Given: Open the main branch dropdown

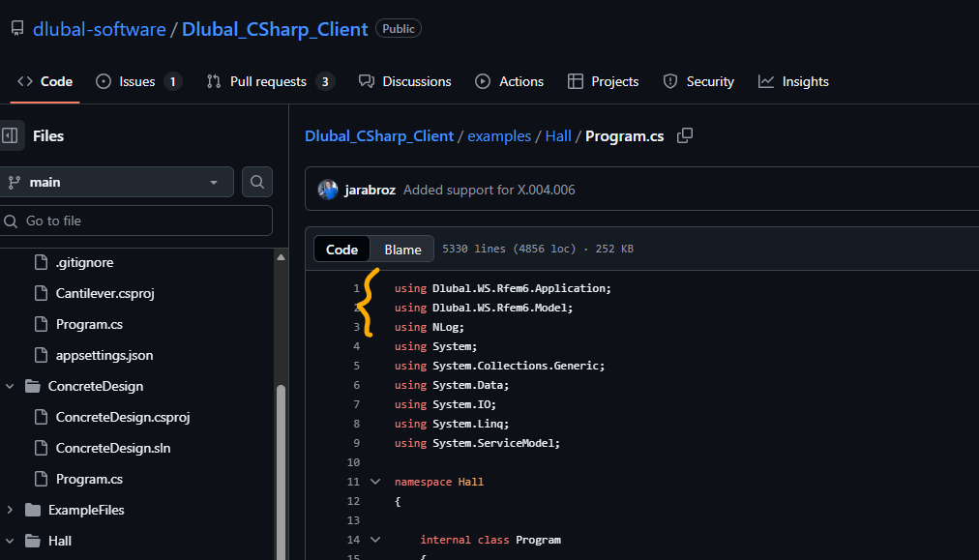Looking at the screenshot, I should click(118, 183).
